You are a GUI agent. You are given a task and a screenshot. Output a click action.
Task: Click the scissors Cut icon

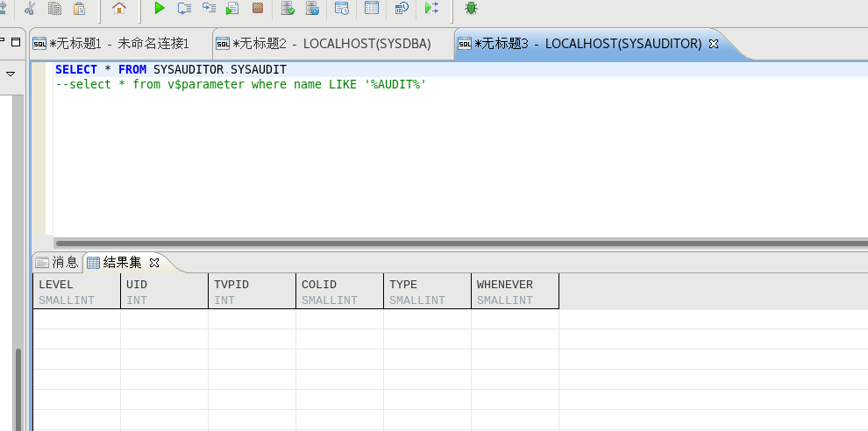30,9
